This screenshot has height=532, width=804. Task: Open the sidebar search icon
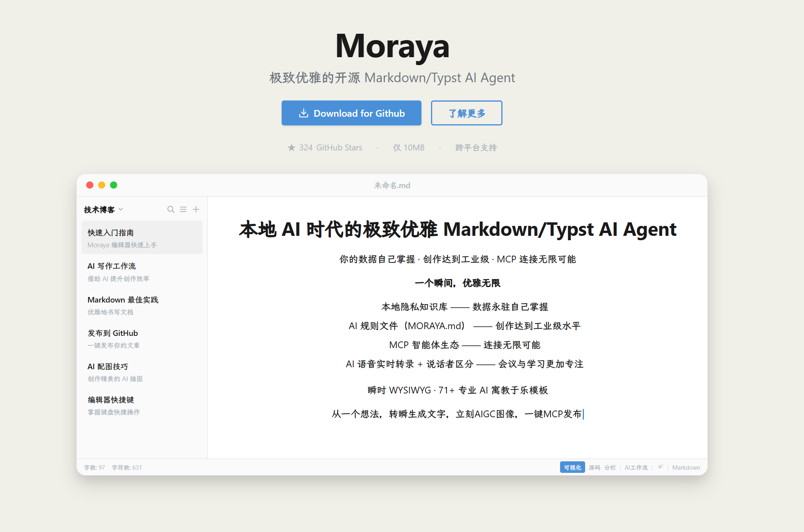click(x=171, y=209)
